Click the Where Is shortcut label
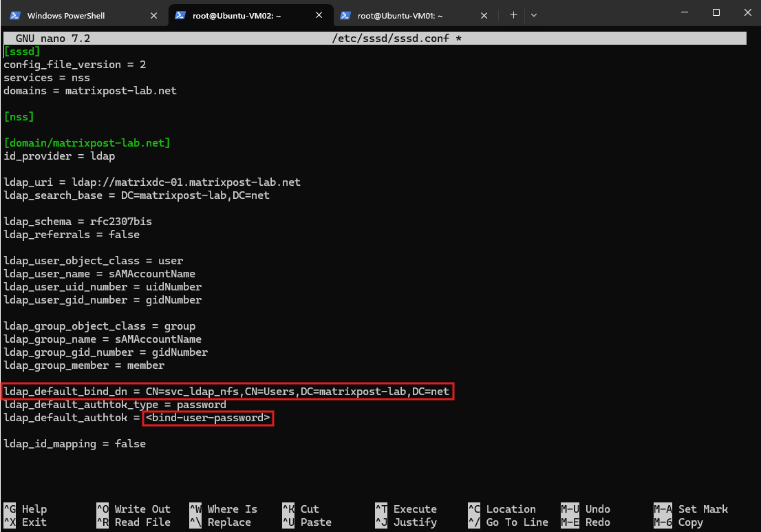The width and height of the screenshot is (761, 532). click(232, 509)
